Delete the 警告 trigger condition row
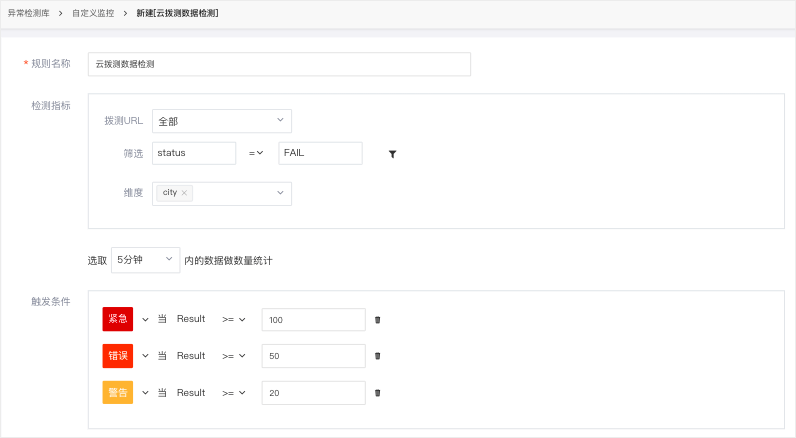This screenshot has width=796, height=438. (378, 393)
